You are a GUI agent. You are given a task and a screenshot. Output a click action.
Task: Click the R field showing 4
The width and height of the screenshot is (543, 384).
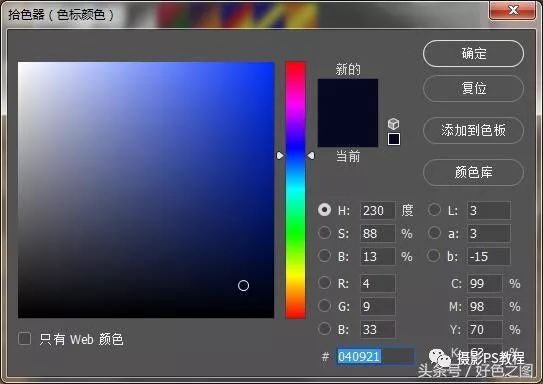pos(377,284)
